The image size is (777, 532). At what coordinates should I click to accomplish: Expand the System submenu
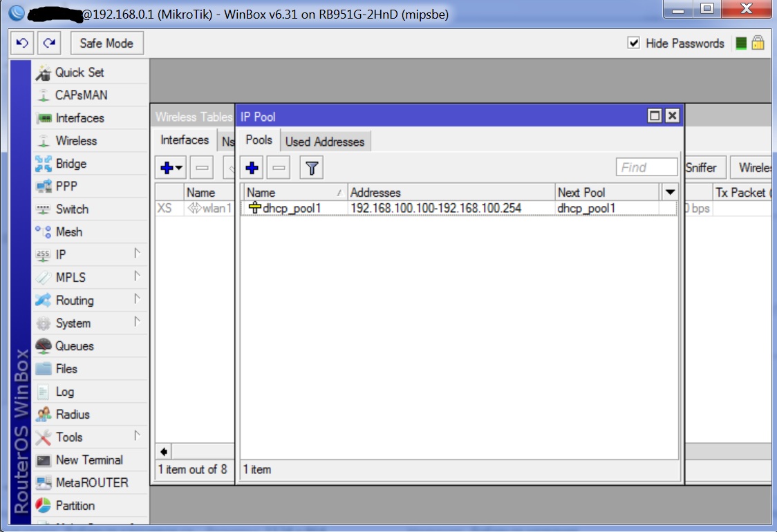click(138, 322)
